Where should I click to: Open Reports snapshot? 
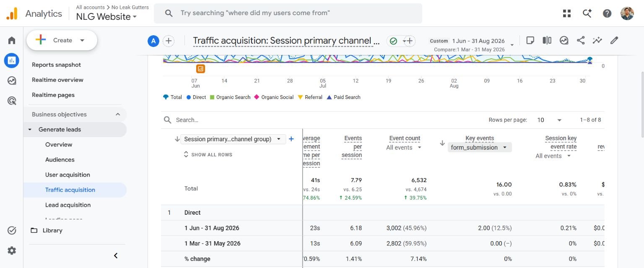coord(56,65)
